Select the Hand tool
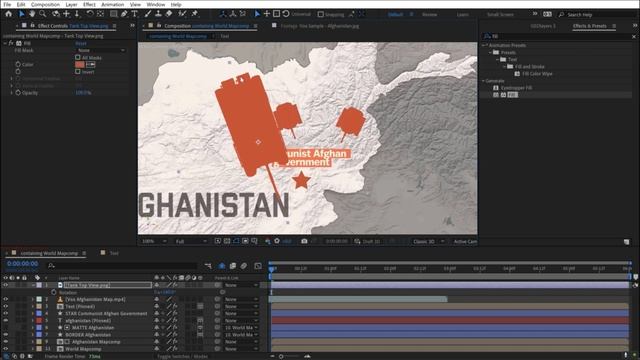Screen dimensions: 640x360 point(32,14)
